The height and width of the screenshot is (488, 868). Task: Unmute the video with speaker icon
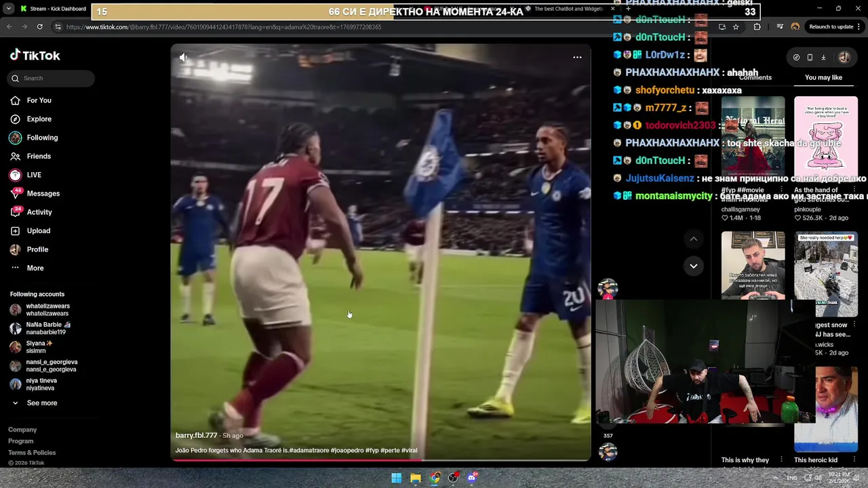(x=184, y=58)
